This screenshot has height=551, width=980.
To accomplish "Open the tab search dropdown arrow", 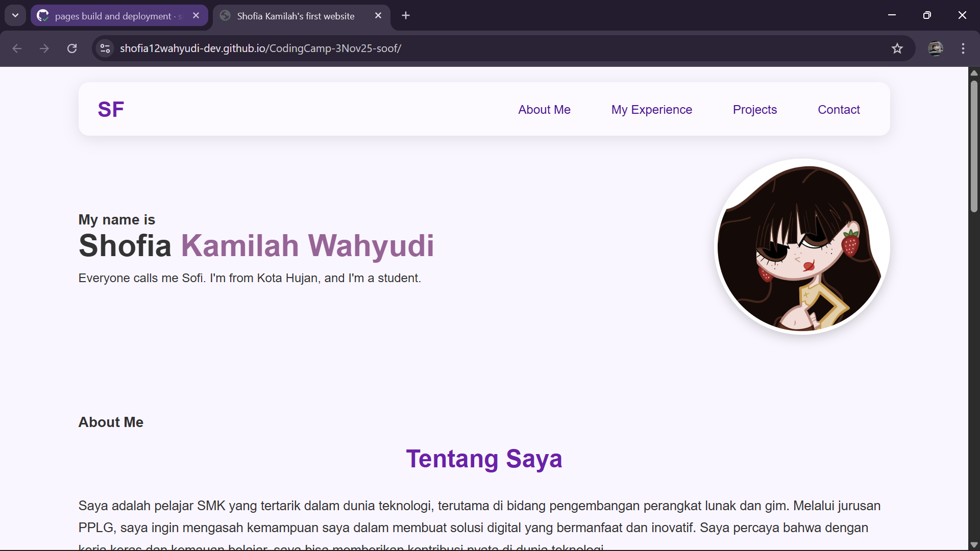I will [x=15, y=15].
